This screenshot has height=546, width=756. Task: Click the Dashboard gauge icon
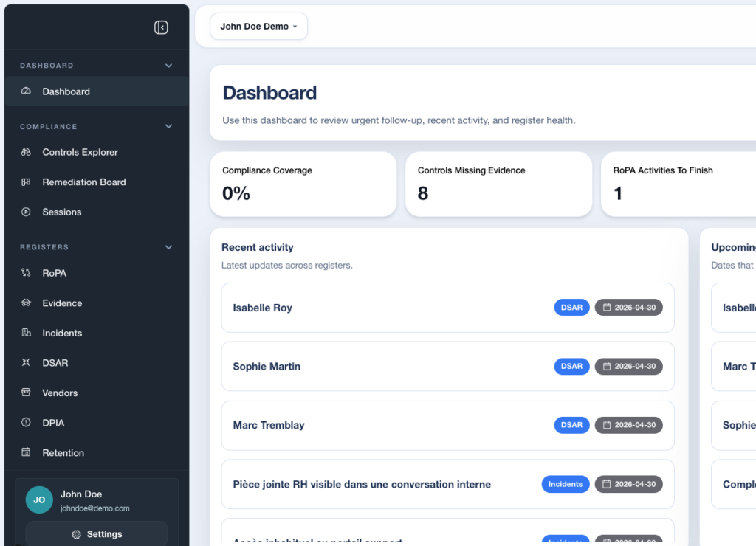(26, 91)
